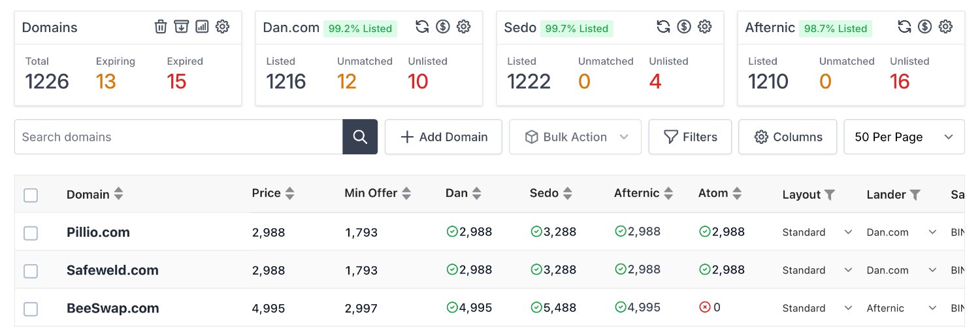980x327 pixels.
Task: Open the Pillio.com domain link
Action: 98,232
